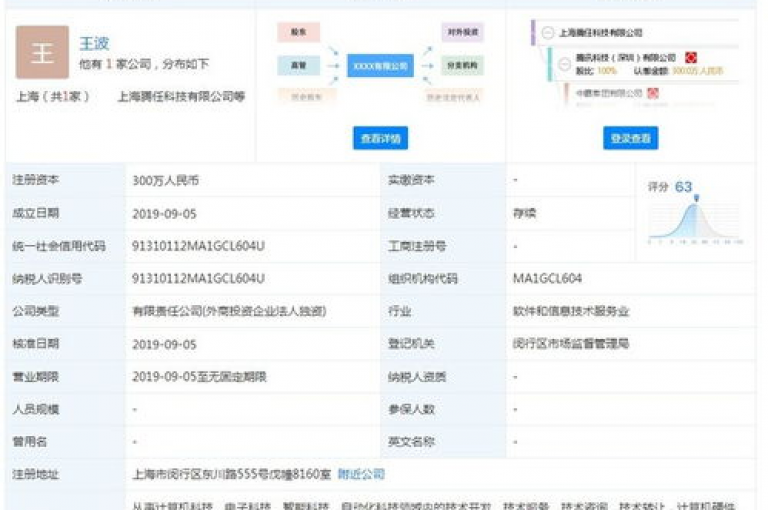Select 存续 status value

(524, 213)
